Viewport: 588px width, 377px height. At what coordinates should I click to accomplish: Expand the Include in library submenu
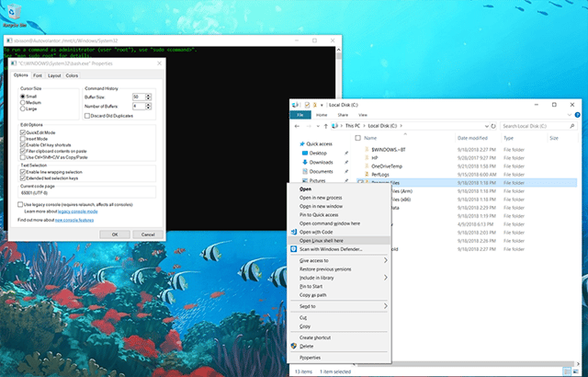click(x=385, y=278)
